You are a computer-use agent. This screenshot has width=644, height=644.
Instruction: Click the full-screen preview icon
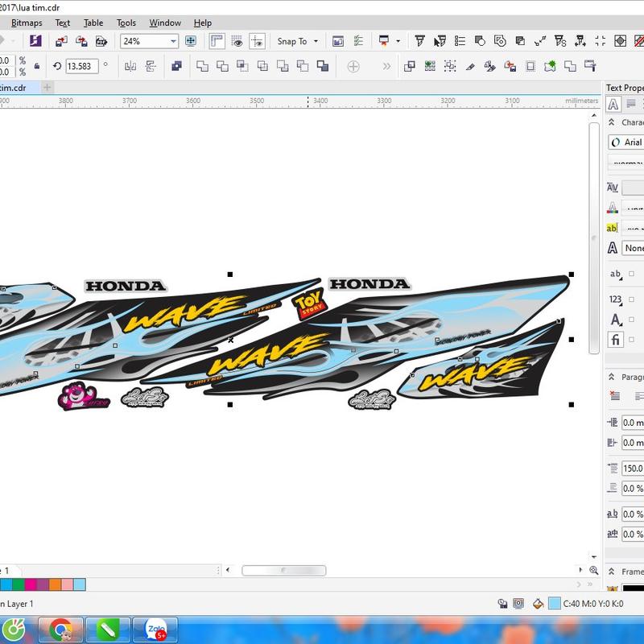click(191, 41)
